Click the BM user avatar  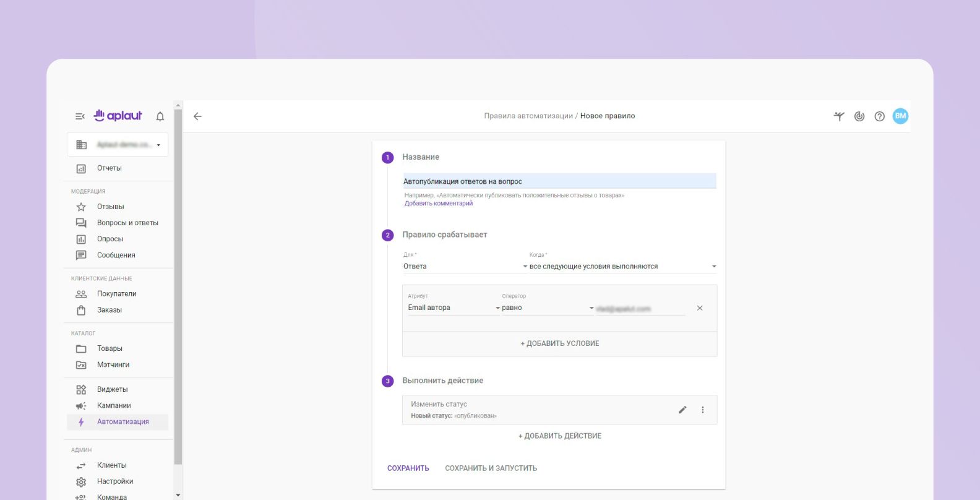tap(900, 116)
